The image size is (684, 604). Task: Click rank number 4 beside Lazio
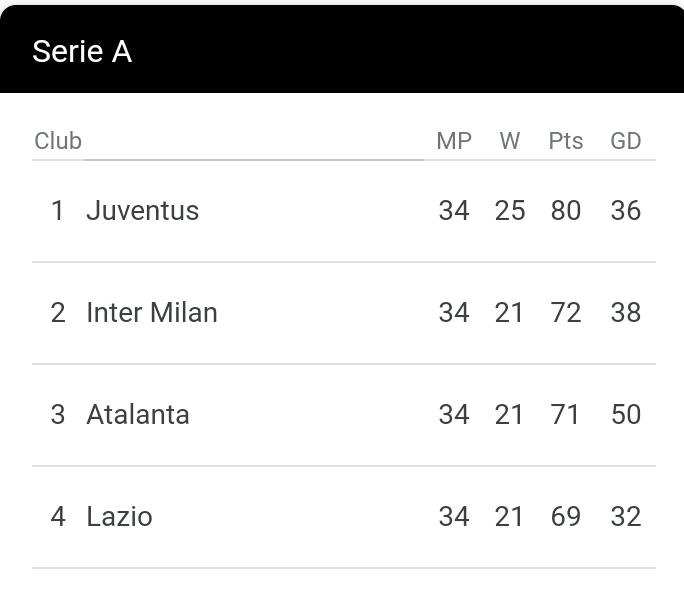coord(58,516)
